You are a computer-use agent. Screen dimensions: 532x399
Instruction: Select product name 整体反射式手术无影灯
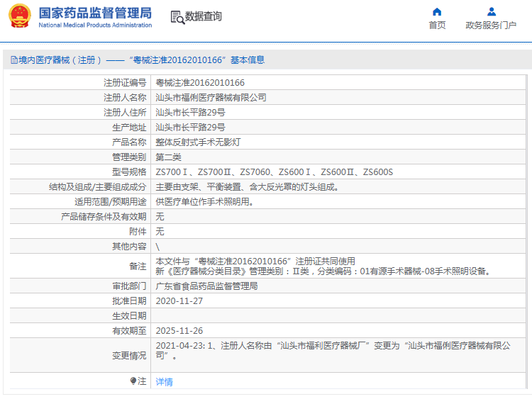point(198,142)
